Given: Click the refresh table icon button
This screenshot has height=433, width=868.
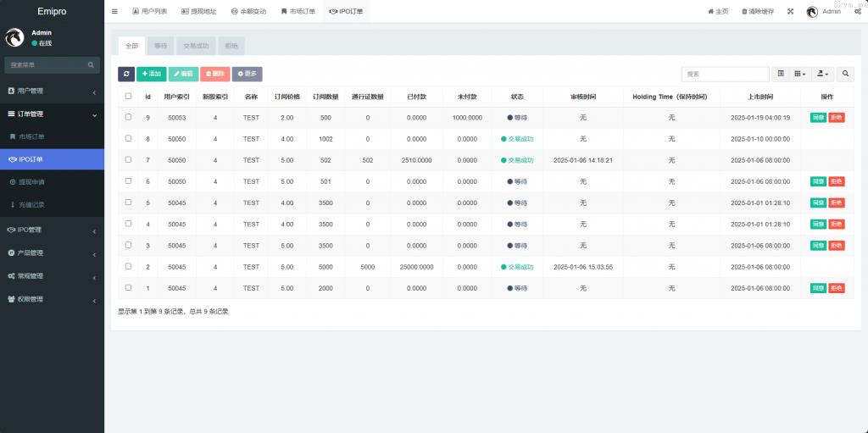Looking at the screenshot, I should click(x=125, y=75).
